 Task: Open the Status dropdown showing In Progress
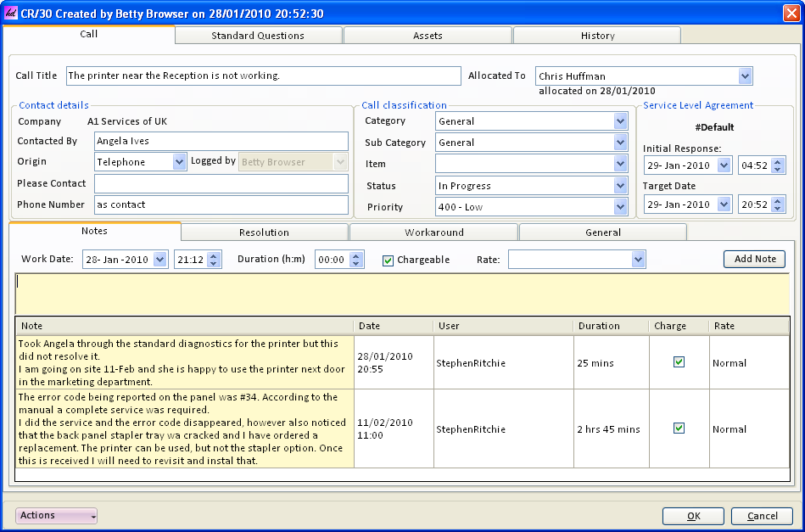click(x=620, y=185)
